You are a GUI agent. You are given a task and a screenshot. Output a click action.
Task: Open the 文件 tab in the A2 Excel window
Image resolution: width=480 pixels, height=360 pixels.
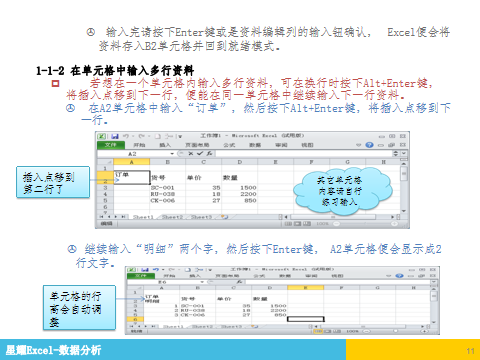click(x=111, y=145)
